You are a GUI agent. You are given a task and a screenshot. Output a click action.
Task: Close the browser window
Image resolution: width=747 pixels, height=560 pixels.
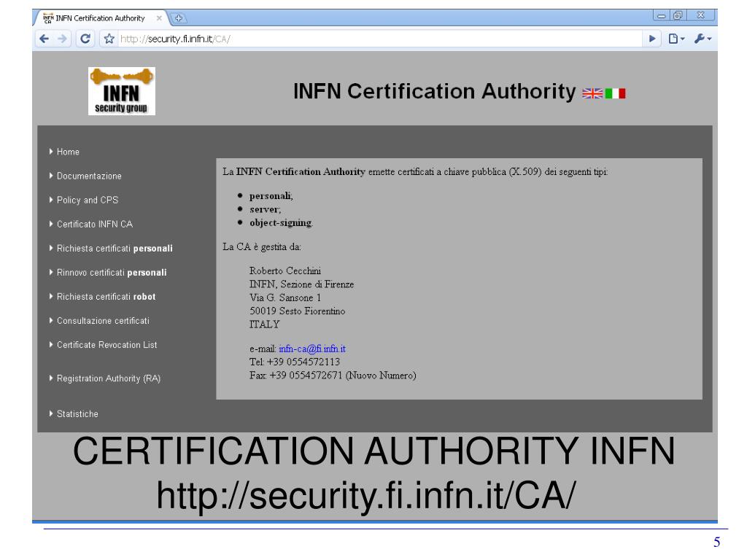(x=700, y=15)
